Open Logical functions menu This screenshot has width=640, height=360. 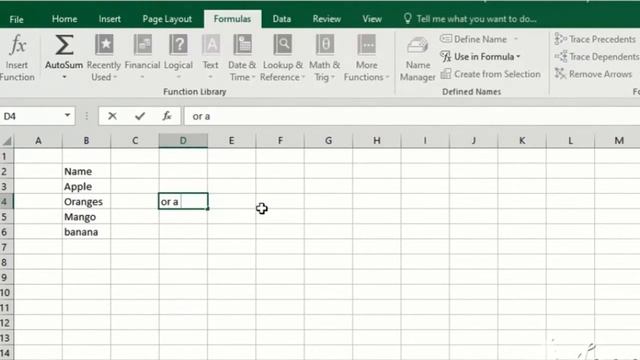click(178, 57)
